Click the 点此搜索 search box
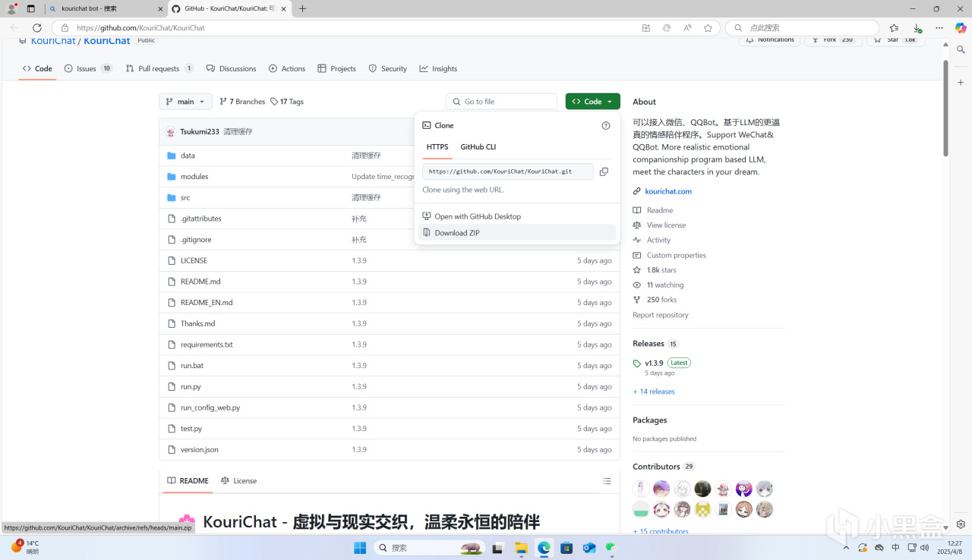Screen dimensions: 972x560 coord(803,28)
